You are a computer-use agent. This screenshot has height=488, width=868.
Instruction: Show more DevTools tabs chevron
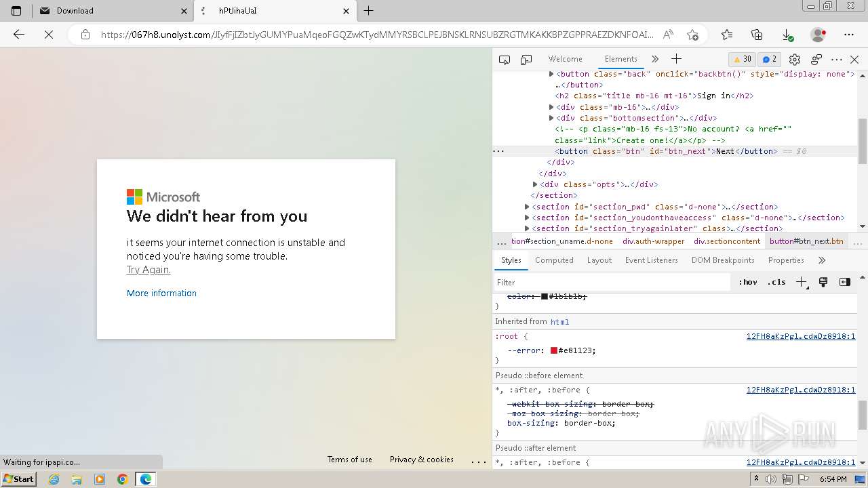click(654, 59)
